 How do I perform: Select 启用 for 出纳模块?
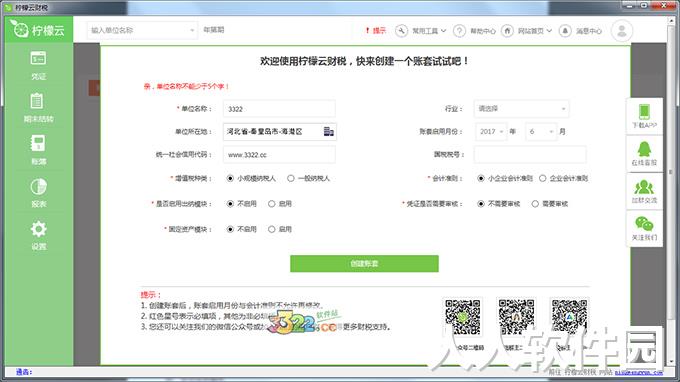coord(271,204)
